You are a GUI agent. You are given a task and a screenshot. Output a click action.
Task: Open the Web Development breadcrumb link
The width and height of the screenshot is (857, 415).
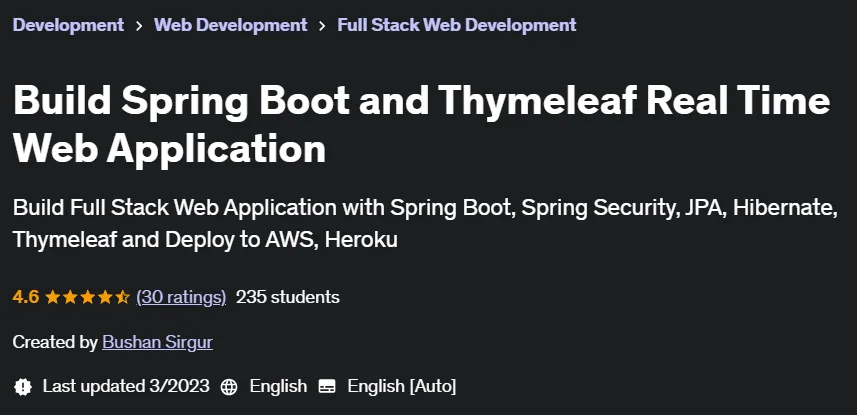coord(231,25)
